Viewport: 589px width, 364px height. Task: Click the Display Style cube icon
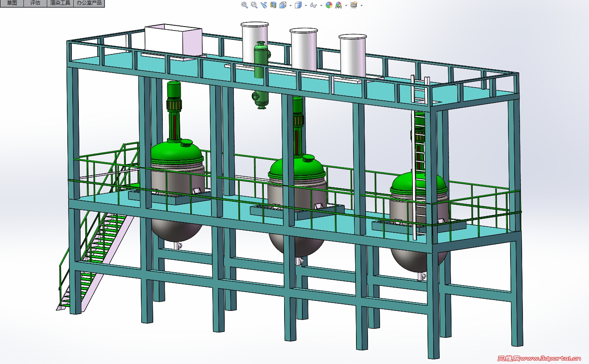click(298, 5)
